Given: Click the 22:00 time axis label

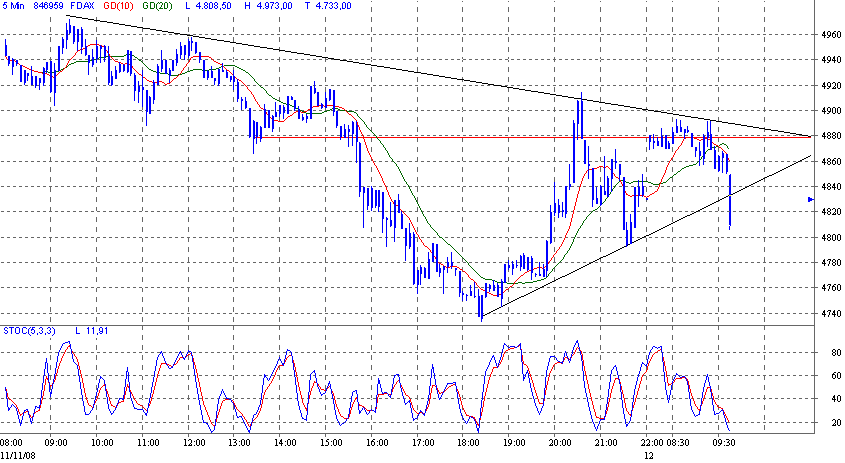Looking at the screenshot, I should pos(652,443).
